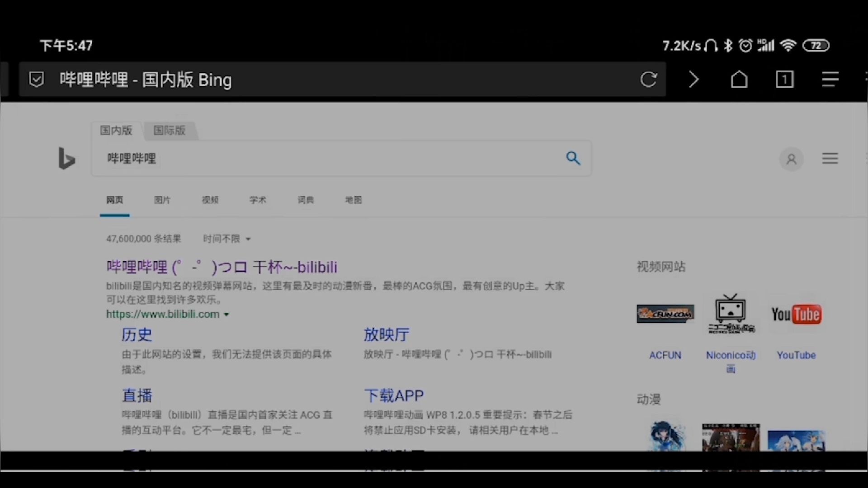Viewport: 868px width, 488px height.
Task: Open the 下载APP sublink
Action: (x=394, y=396)
